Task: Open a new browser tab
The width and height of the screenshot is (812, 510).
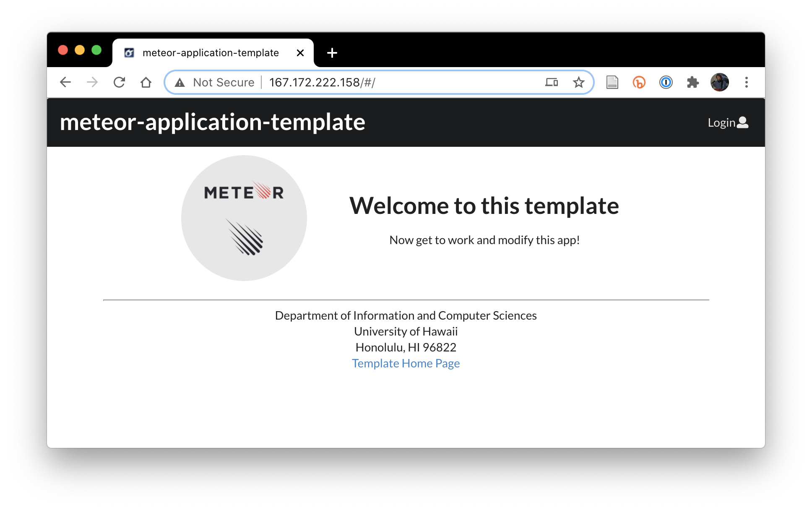Action: click(x=332, y=53)
